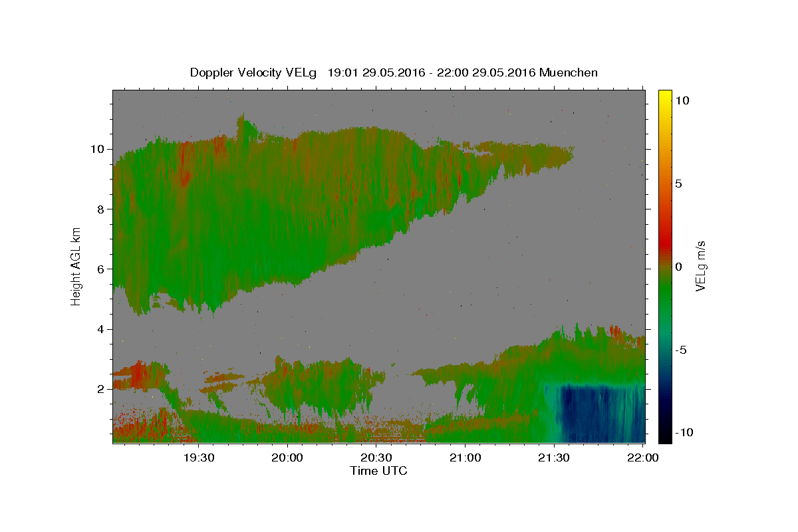Click the 'Muenchen' location in the title
This screenshot has height=532, width=798.
569,72
